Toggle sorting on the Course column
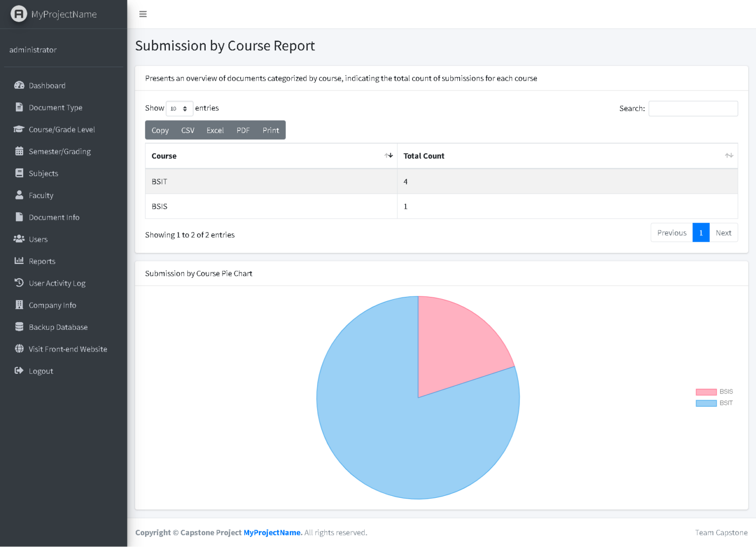The image size is (756, 547). click(388, 155)
